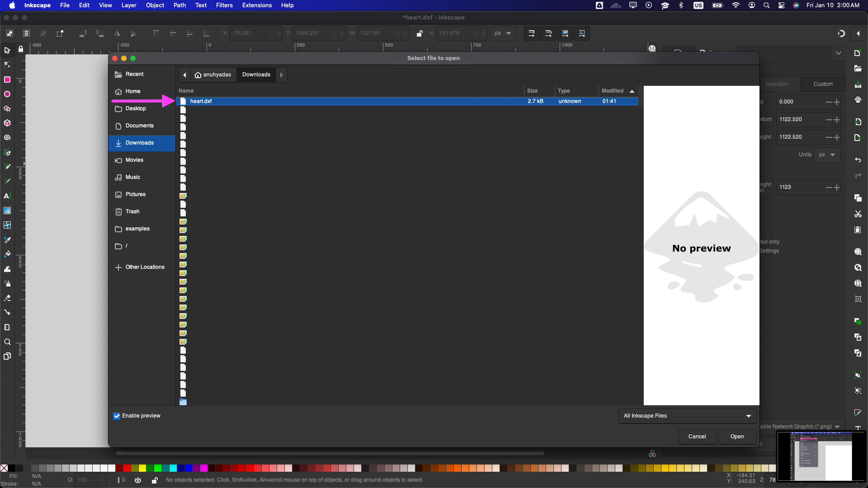
Task: Toggle move patterns with objects
Action: (582, 33)
